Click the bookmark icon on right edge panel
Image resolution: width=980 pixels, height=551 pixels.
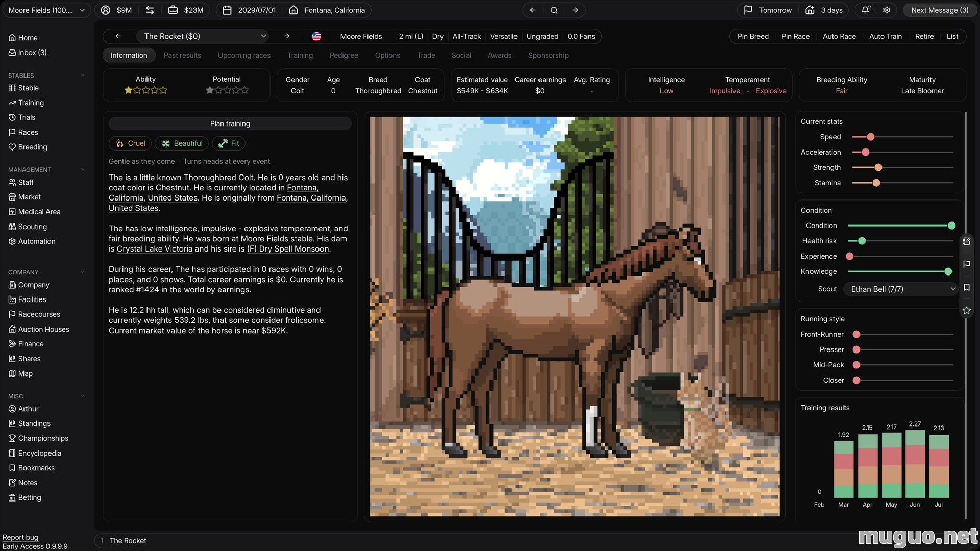(966, 287)
